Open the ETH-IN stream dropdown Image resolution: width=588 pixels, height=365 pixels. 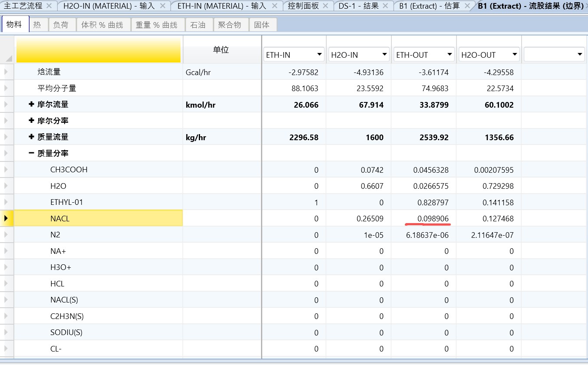[x=319, y=55]
